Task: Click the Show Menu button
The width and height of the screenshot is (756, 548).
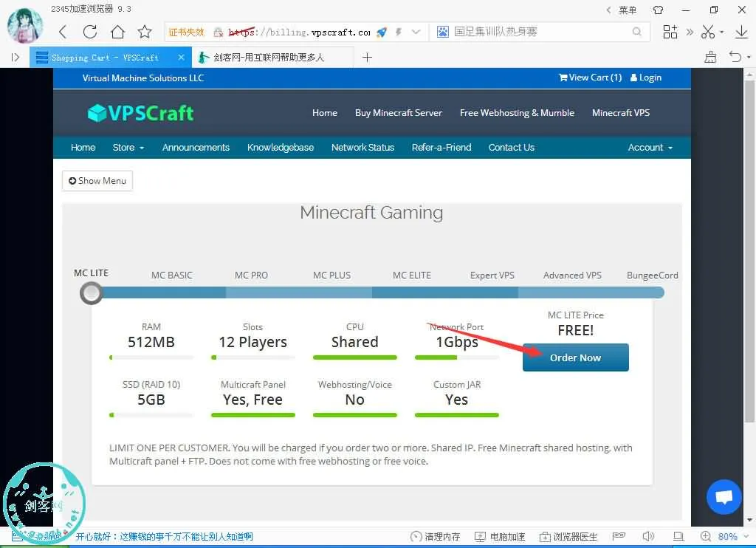Action: (97, 181)
